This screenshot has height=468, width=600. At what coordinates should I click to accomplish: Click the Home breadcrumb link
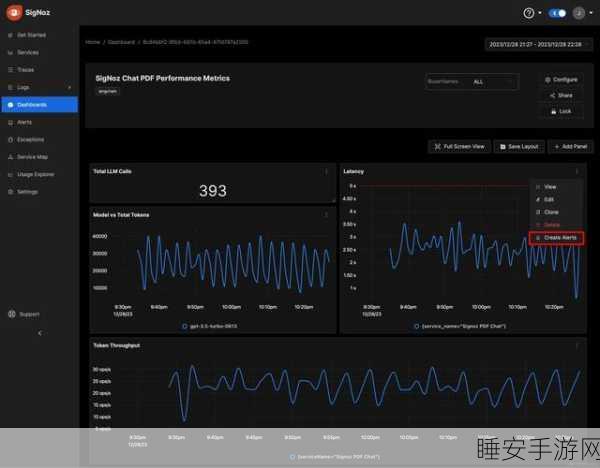click(93, 42)
